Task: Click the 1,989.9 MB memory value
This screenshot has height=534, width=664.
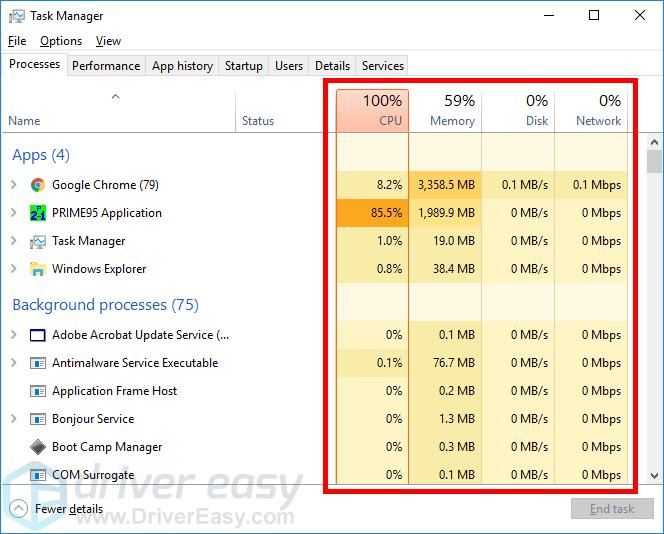Action: pyautogui.click(x=446, y=213)
